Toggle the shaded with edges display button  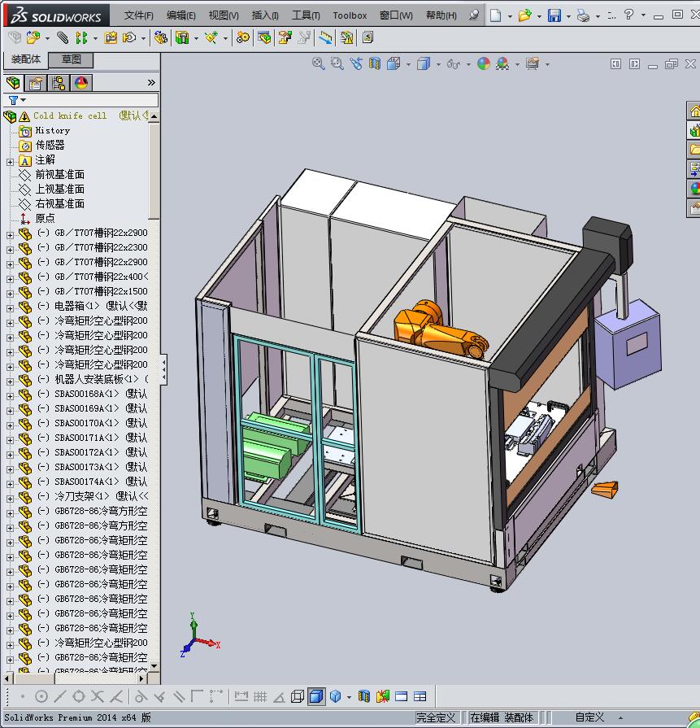click(x=316, y=696)
